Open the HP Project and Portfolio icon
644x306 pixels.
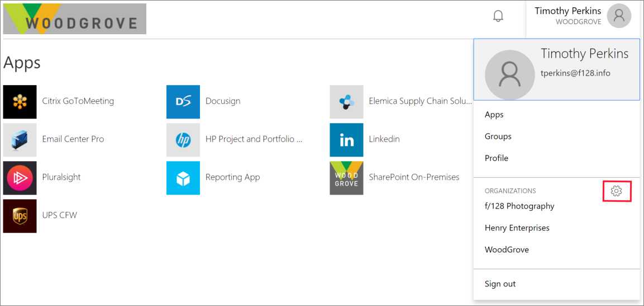pyautogui.click(x=183, y=140)
